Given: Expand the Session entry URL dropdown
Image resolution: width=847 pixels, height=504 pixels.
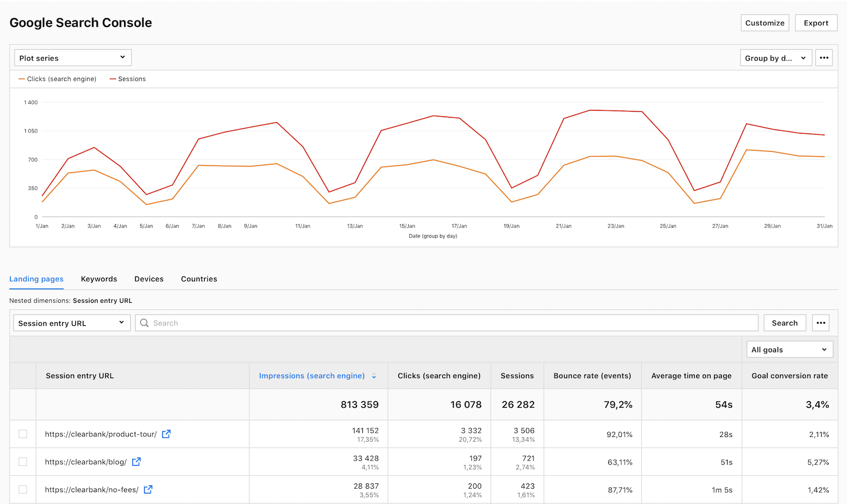Looking at the screenshot, I should (71, 323).
